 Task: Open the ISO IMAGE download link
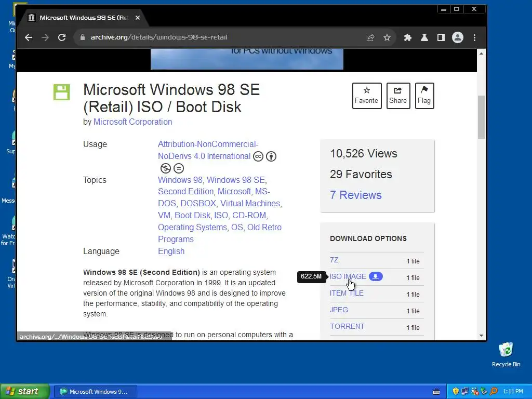click(x=348, y=277)
